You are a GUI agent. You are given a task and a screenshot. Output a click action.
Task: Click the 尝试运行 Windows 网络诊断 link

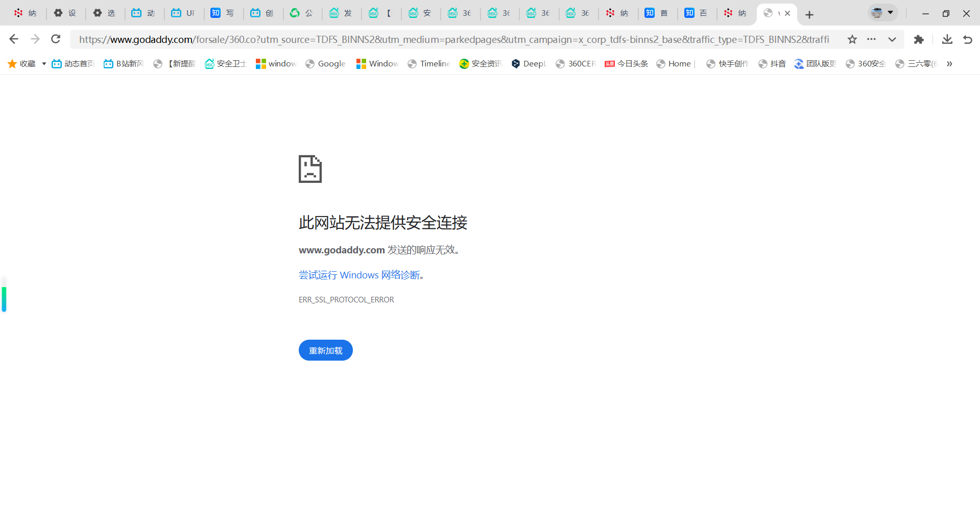click(359, 275)
